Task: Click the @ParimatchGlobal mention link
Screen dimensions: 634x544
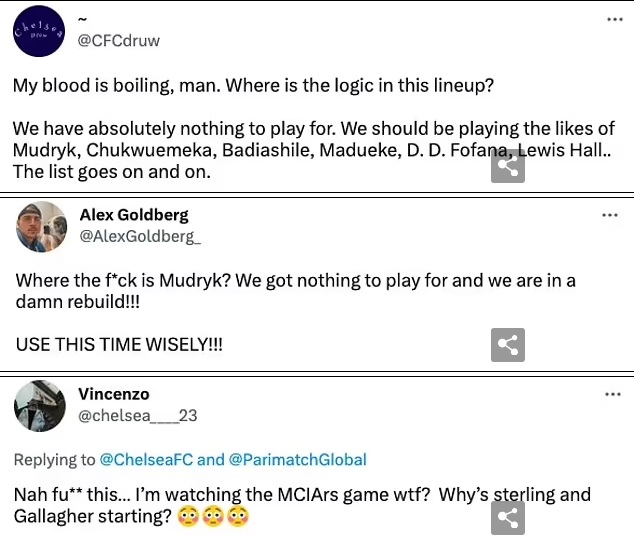Action: [297, 460]
